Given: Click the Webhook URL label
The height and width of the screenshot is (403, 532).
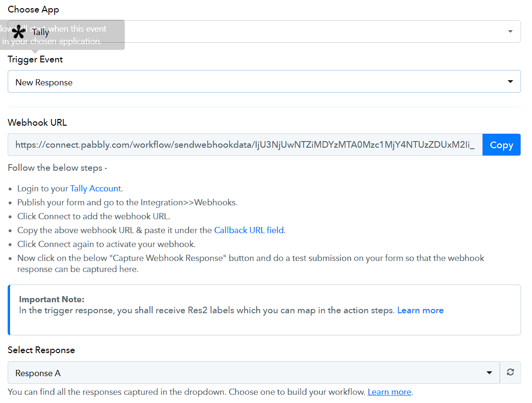Looking at the screenshot, I should coord(37,122).
